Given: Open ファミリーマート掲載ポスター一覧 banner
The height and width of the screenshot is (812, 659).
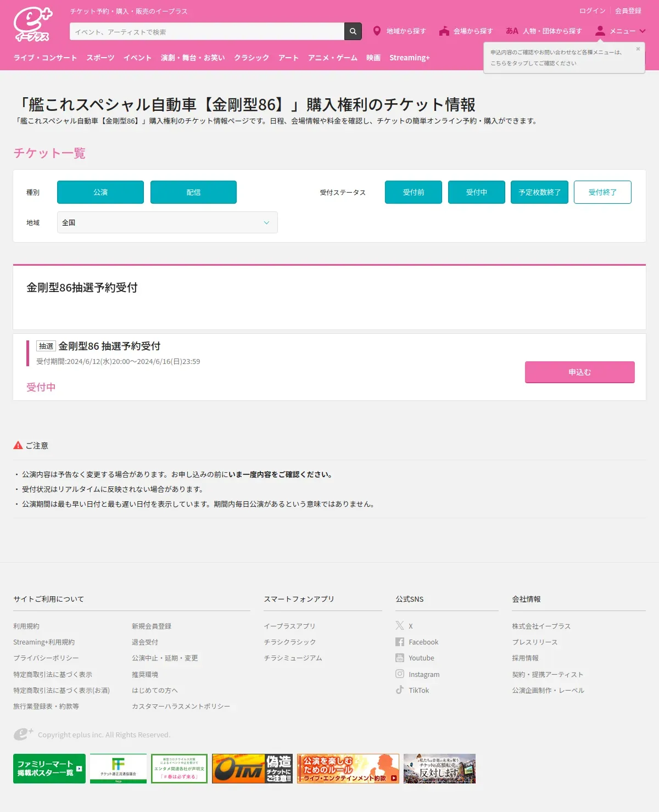Looking at the screenshot, I should (x=49, y=768).
